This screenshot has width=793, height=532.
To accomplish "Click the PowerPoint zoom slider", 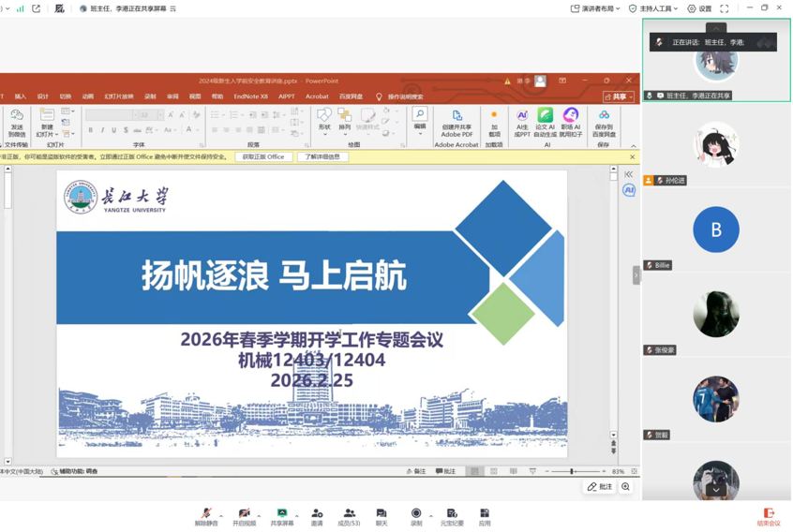I will tap(573, 472).
